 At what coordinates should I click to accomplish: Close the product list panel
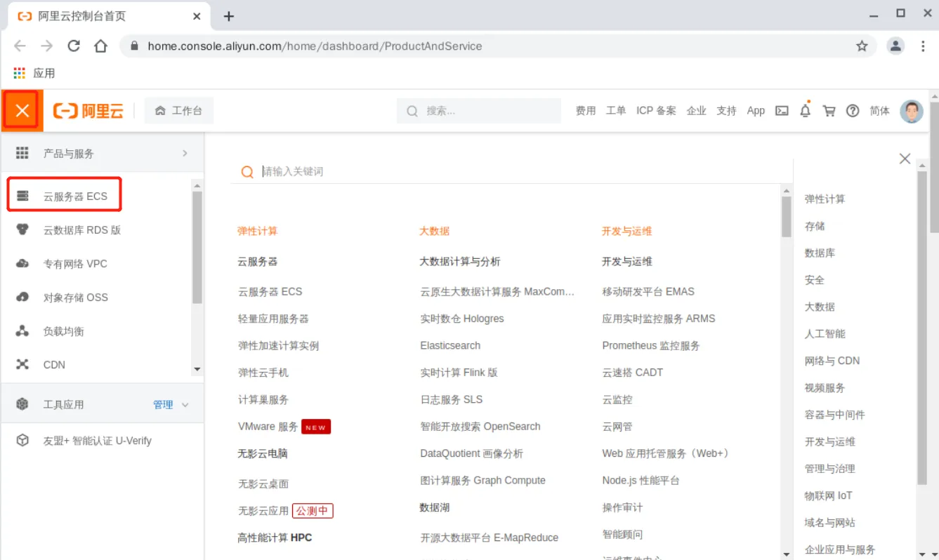pos(905,159)
